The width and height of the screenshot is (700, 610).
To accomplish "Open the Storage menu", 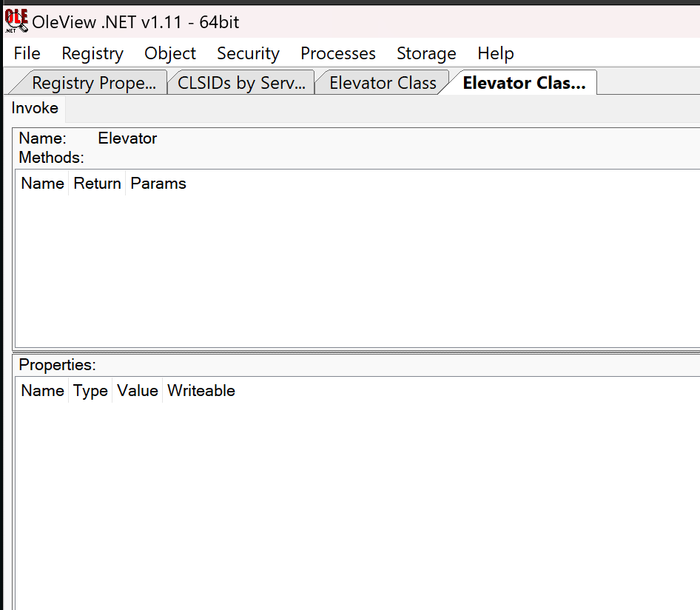I will 426,53.
